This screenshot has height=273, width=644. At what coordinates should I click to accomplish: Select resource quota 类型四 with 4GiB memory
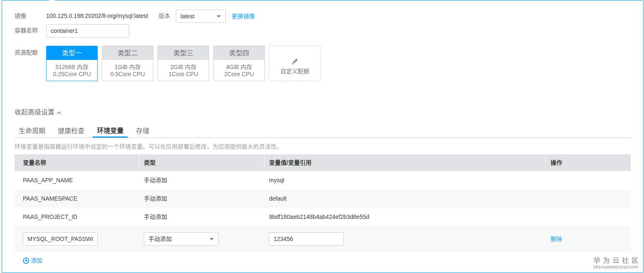(239, 63)
